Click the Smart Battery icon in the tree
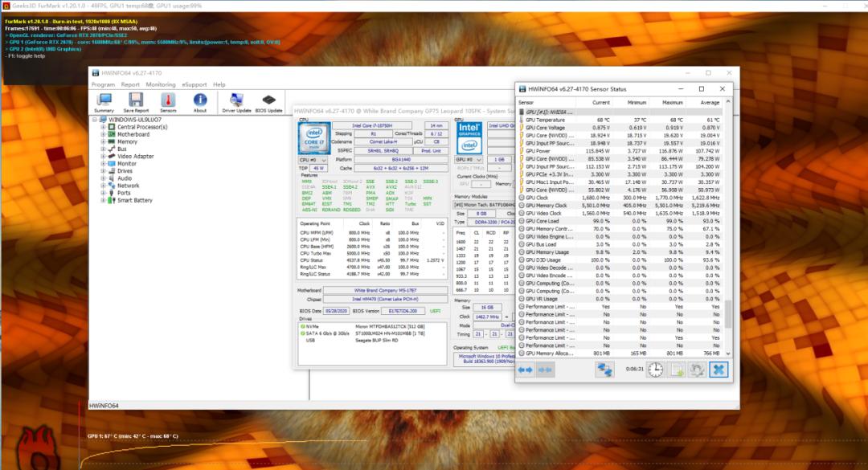868x470 pixels. [111, 200]
